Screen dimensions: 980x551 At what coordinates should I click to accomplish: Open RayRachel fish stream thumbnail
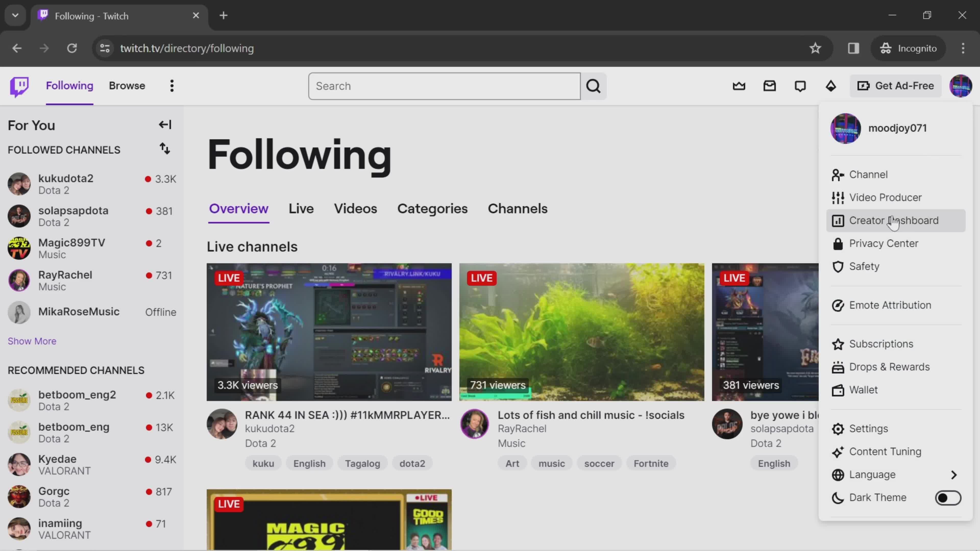581,332
